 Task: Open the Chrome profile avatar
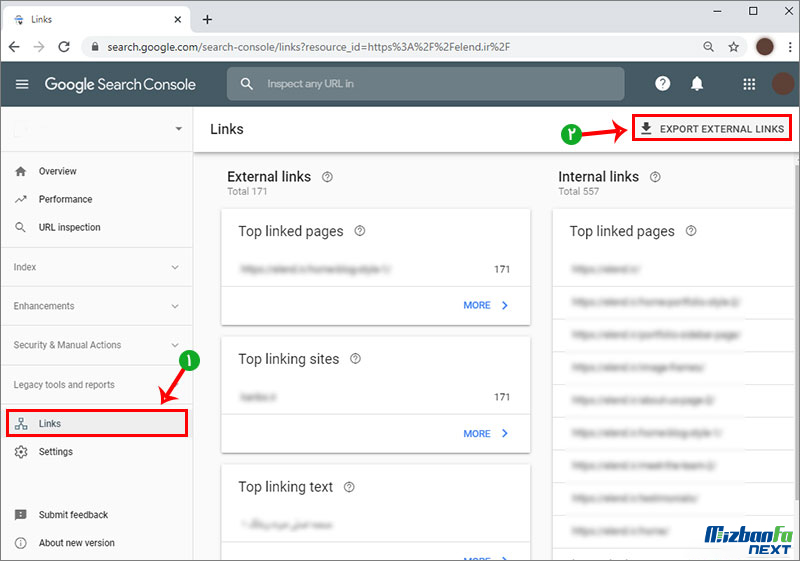(764, 47)
